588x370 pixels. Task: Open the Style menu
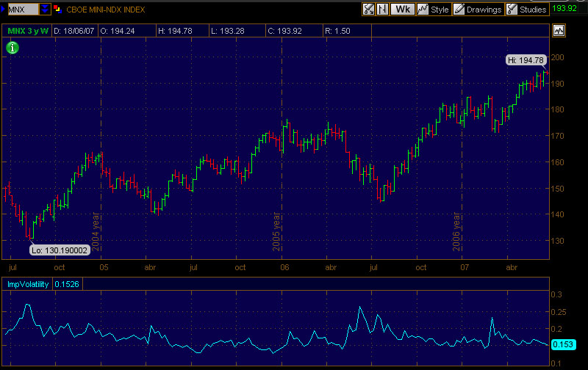point(433,10)
